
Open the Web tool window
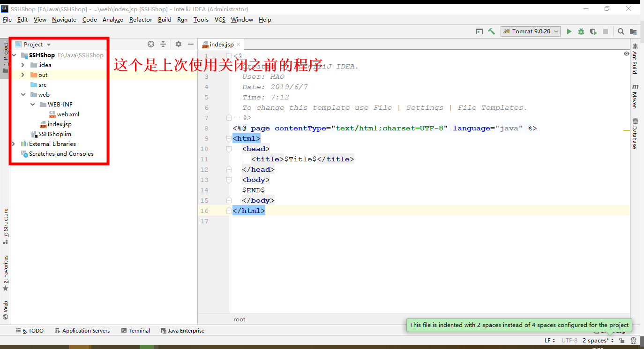click(x=6, y=310)
